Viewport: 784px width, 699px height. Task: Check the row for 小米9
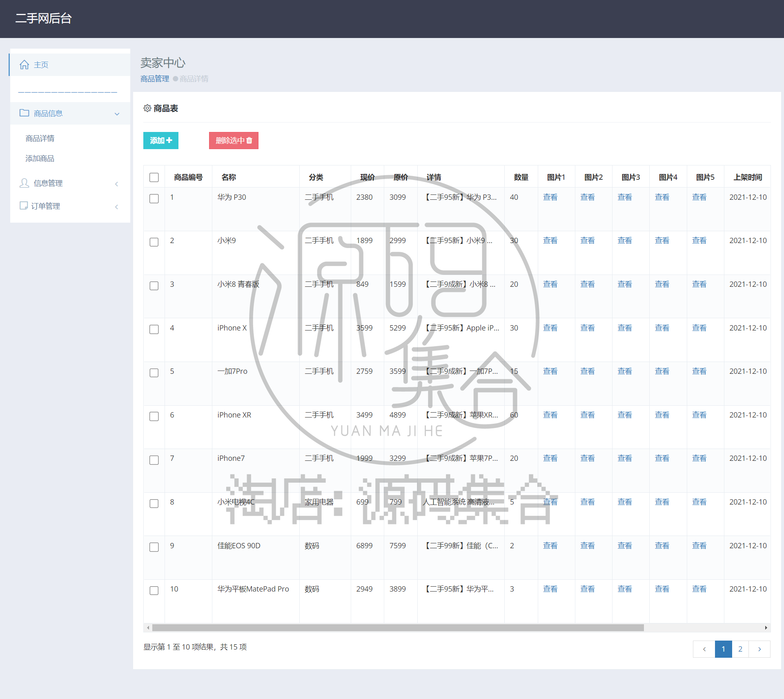point(154,242)
